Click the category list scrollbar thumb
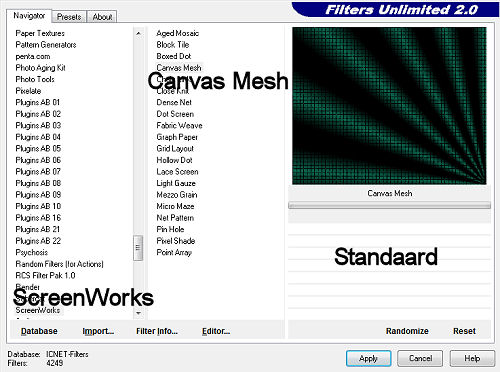 pyautogui.click(x=138, y=248)
